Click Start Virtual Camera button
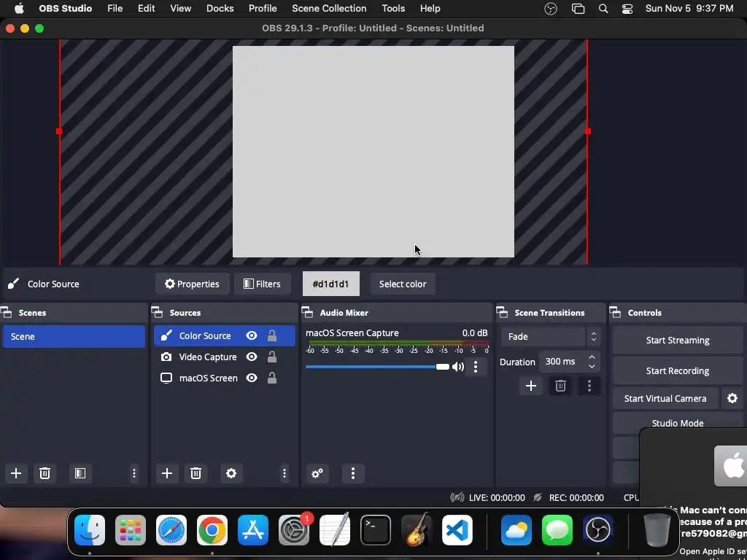Viewport: 747px width, 560px height. tap(665, 399)
